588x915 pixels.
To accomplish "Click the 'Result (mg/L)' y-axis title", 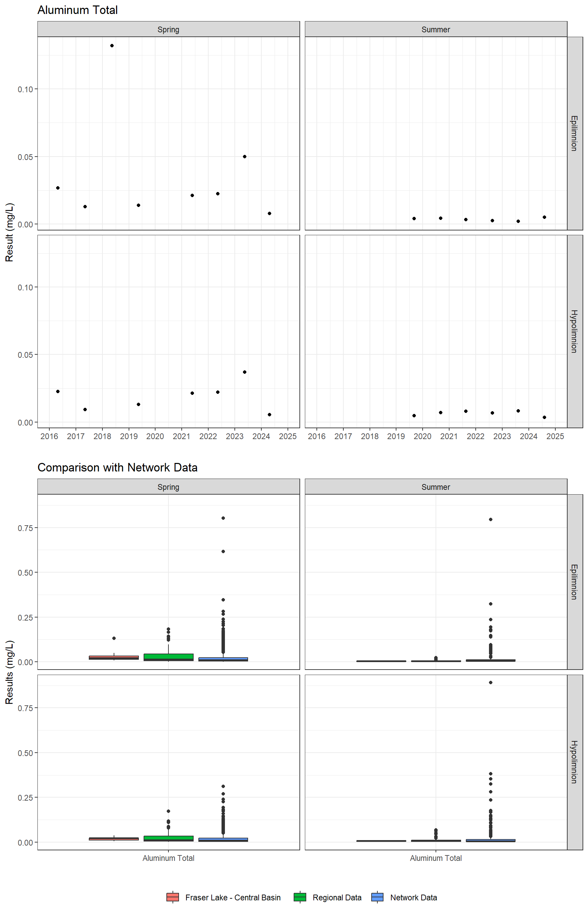I will [x=9, y=232].
